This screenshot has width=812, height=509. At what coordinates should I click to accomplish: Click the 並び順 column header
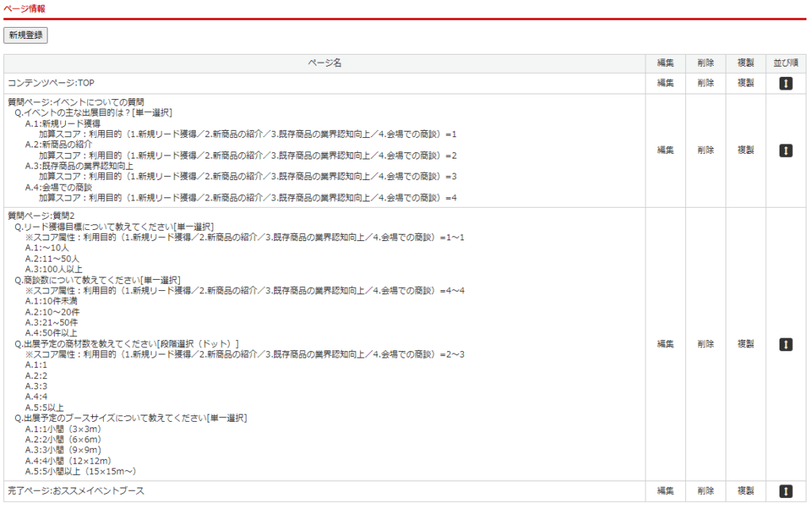(786, 63)
